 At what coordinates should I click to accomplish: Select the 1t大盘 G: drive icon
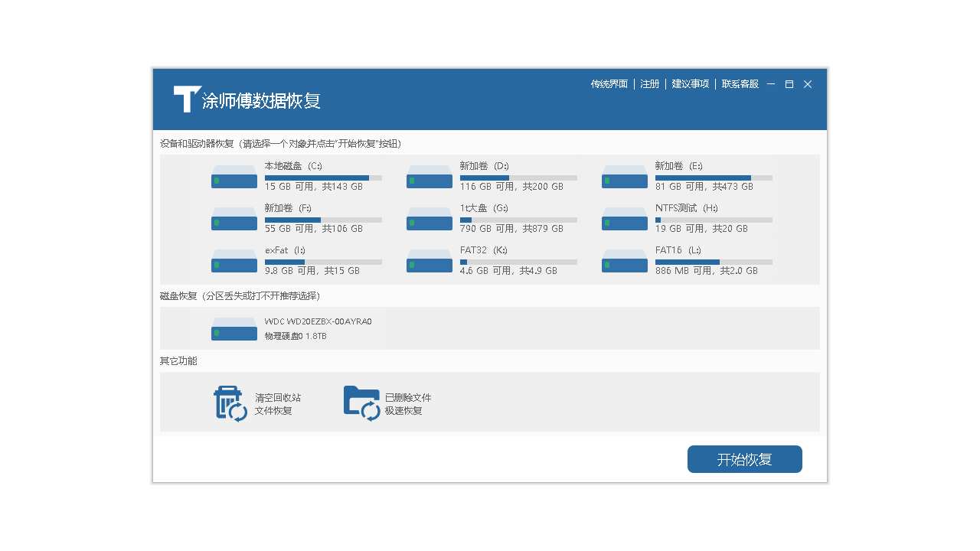click(430, 219)
